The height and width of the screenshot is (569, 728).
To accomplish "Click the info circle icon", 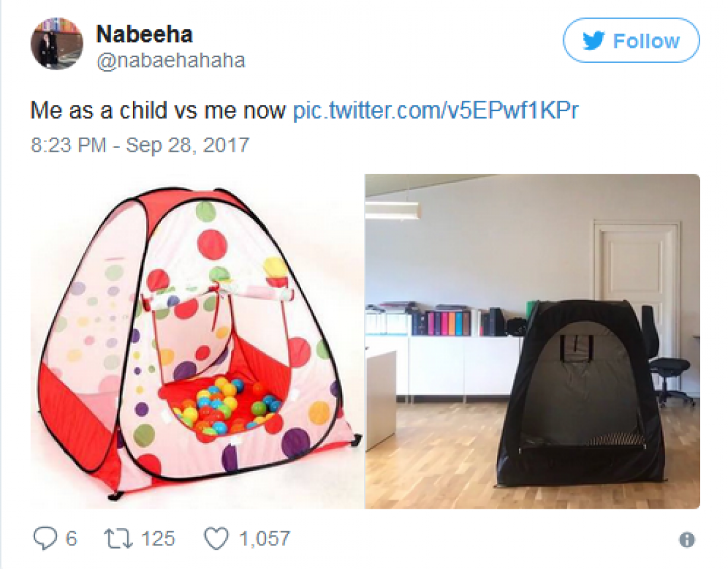I will (687, 539).
